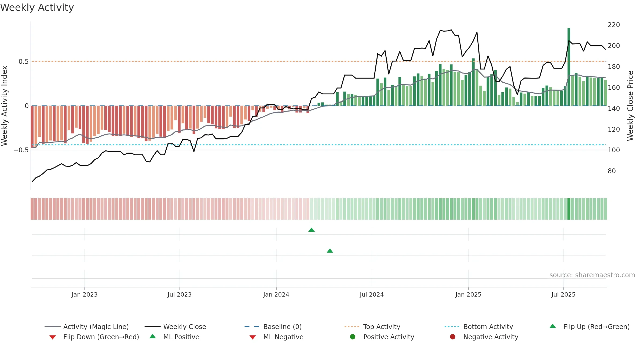Click the ML Positive legend entry

[x=174, y=337]
